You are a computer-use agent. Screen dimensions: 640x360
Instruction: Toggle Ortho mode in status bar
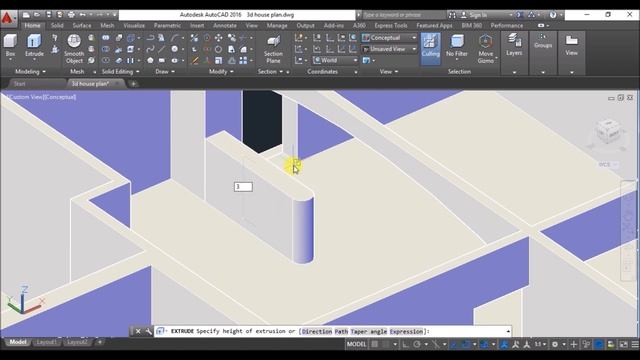point(405,344)
